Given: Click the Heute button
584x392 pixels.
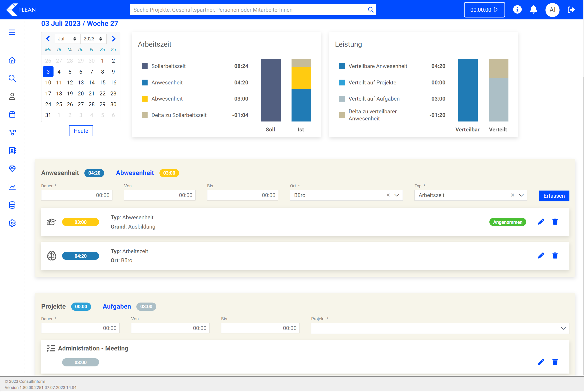Looking at the screenshot, I should (x=81, y=131).
